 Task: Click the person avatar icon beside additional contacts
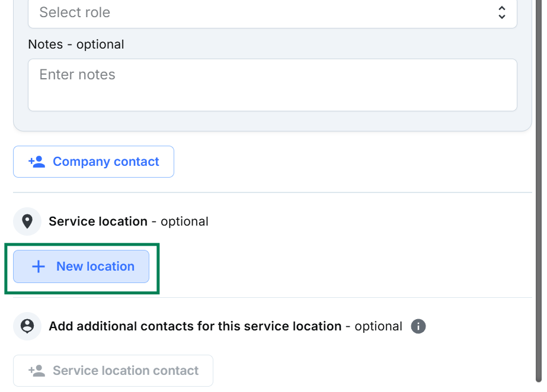click(x=27, y=326)
